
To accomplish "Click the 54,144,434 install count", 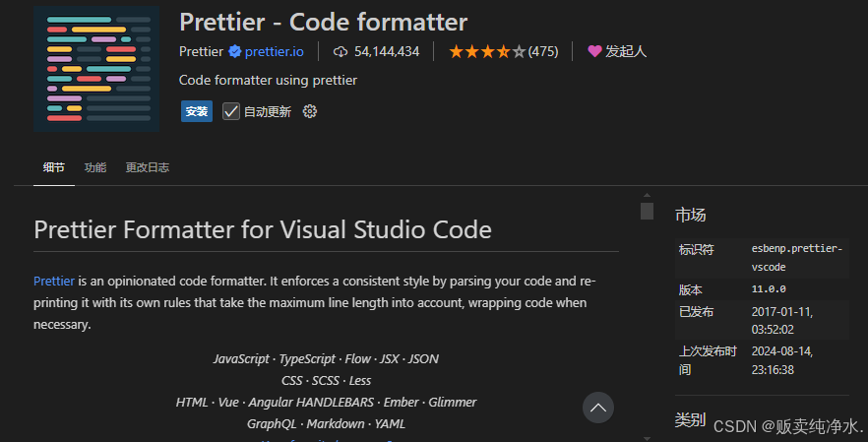I will 387,51.
